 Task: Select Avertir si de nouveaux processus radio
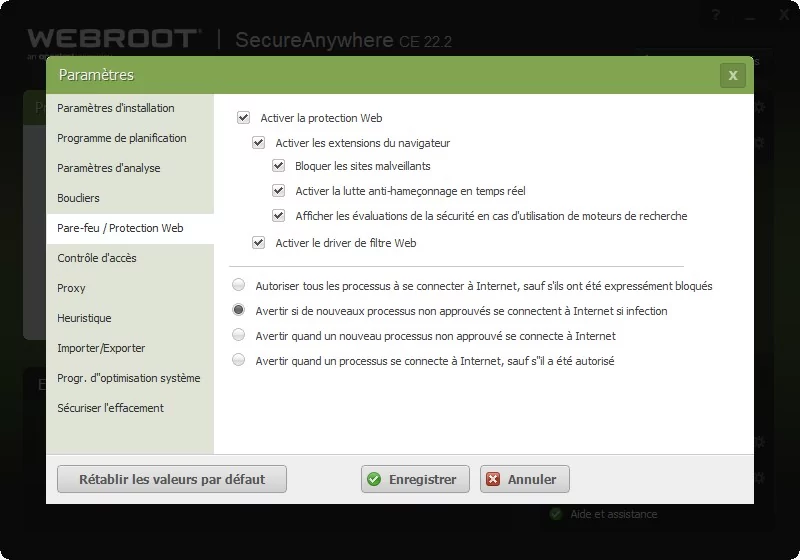(238, 310)
